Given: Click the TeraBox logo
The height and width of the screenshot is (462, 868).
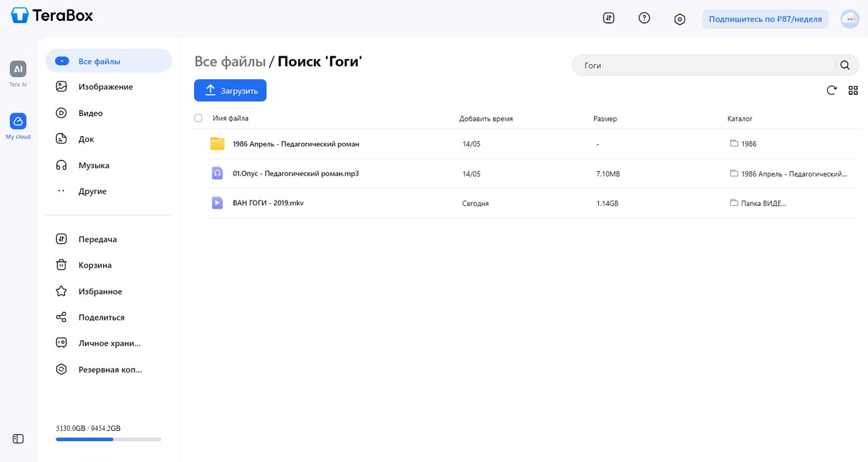Looking at the screenshot, I should [52, 15].
